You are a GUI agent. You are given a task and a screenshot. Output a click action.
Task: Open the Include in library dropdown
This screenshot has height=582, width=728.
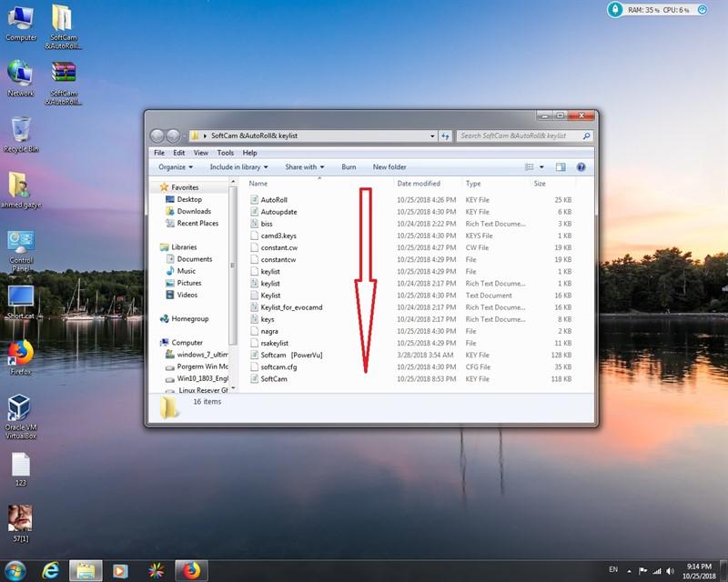(x=238, y=167)
